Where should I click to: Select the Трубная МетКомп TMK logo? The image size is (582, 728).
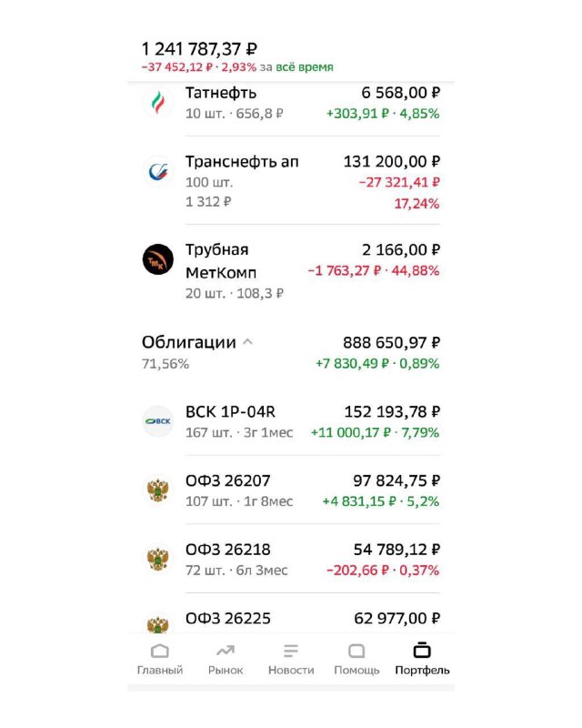[158, 259]
